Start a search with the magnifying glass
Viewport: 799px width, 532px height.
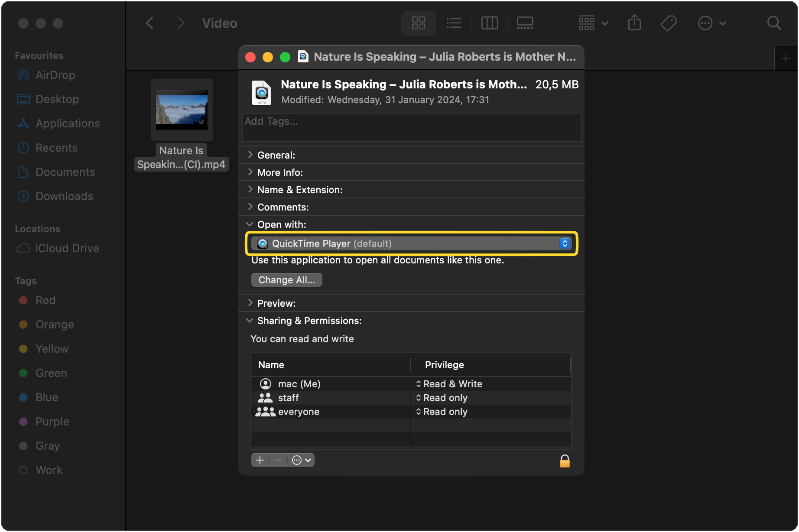click(x=774, y=23)
